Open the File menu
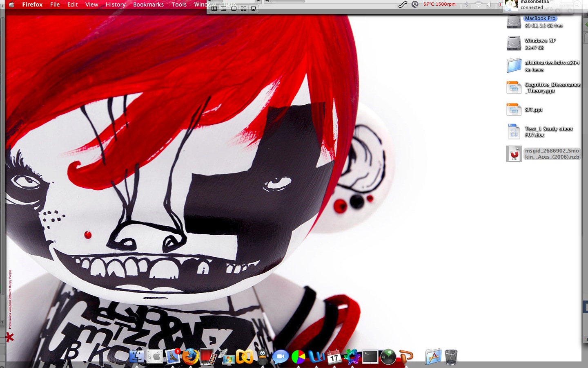 pos(55,4)
